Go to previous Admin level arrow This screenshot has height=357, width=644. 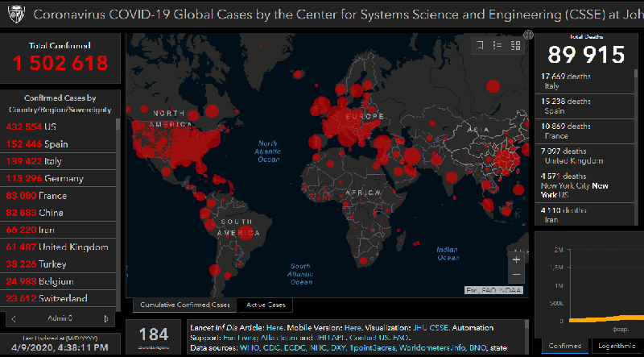click(14, 318)
